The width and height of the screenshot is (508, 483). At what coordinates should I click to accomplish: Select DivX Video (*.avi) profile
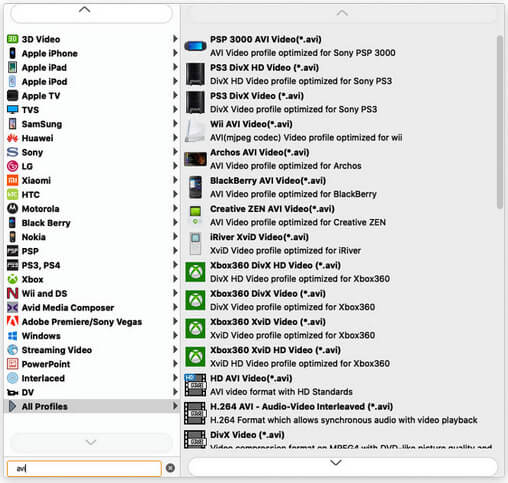coord(339,439)
